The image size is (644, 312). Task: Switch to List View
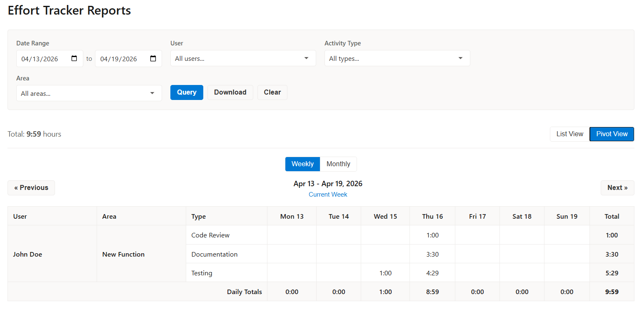click(x=569, y=134)
